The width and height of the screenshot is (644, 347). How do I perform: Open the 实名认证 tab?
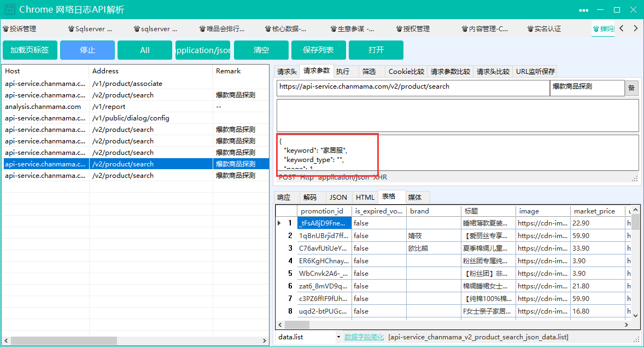[x=544, y=29]
